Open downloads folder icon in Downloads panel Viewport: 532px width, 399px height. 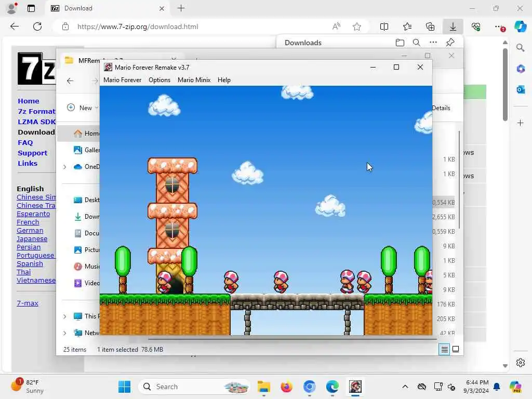400,43
